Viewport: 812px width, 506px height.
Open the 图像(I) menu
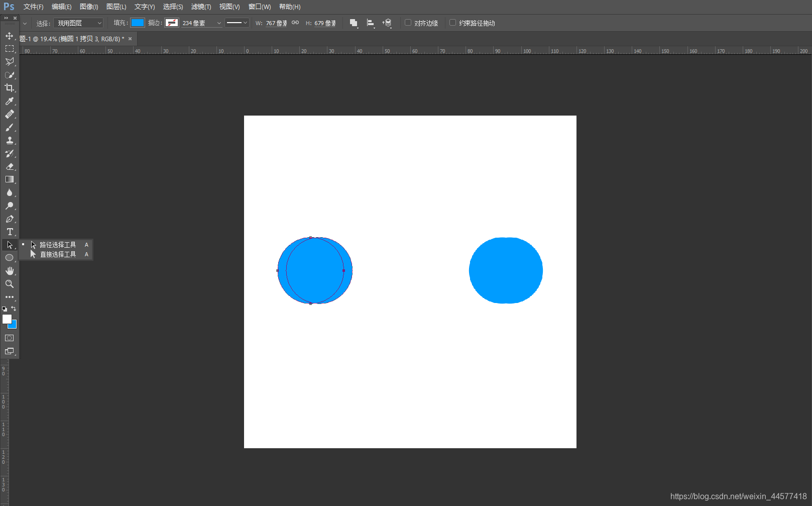tap(89, 7)
